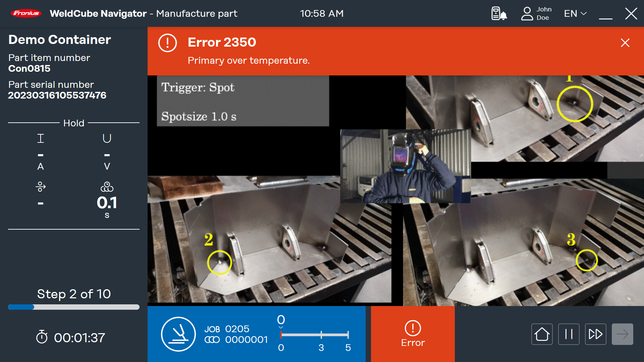The height and width of the screenshot is (362, 644).
Task: Click the Step 2 of 10 progress bar
Action: 74,307
